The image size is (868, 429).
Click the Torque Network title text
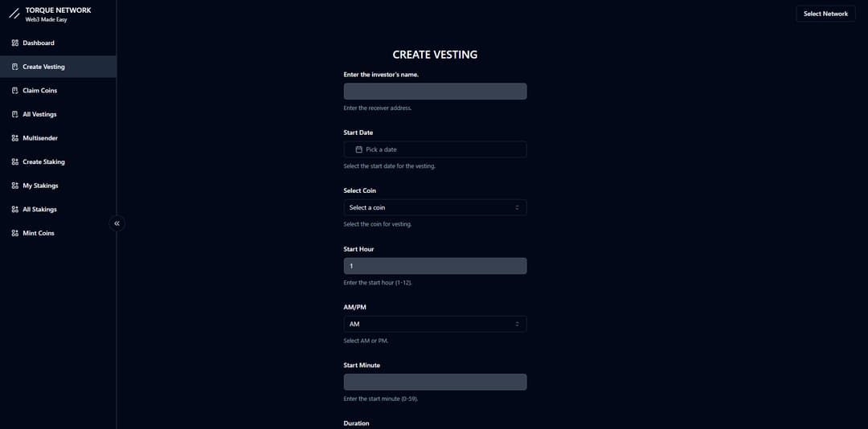(58, 10)
